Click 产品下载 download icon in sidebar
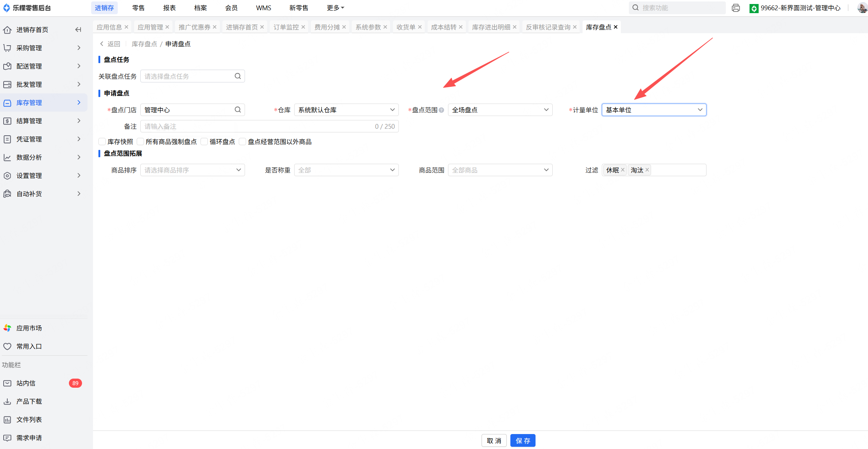 click(x=7, y=401)
